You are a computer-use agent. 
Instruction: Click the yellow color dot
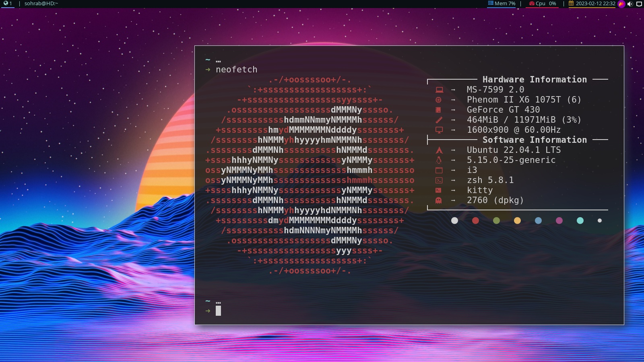click(x=517, y=220)
